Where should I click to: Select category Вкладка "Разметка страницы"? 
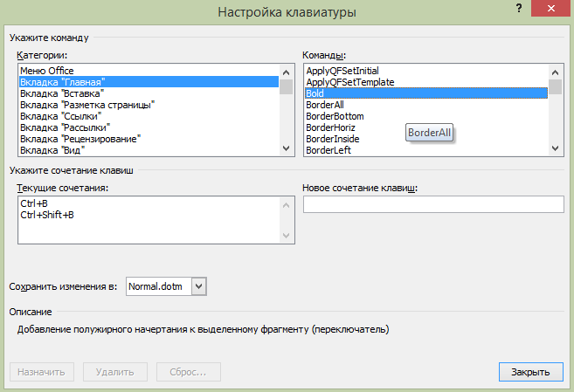[x=149, y=105]
